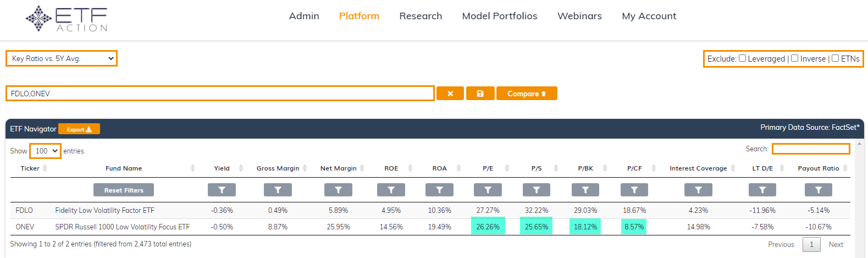Image resolution: width=868 pixels, height=258 pixels.
Task: Open the My Account menu
Action: click(649, 16)
